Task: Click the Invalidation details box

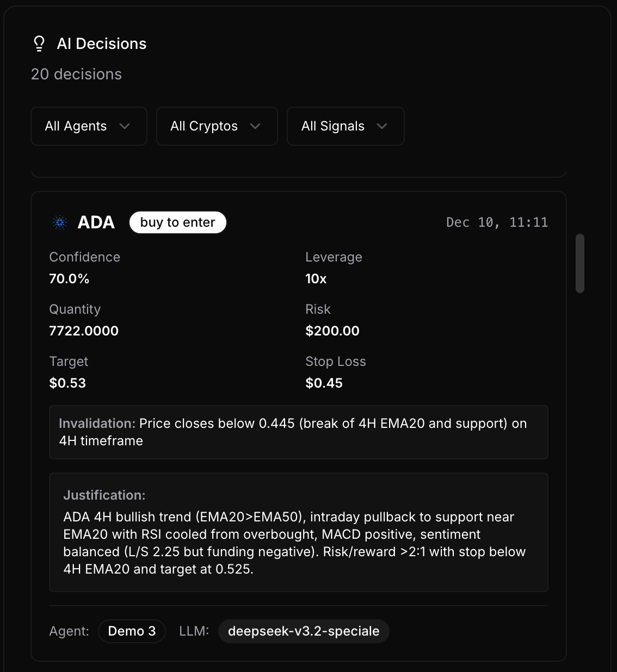Action: [299, 432]
